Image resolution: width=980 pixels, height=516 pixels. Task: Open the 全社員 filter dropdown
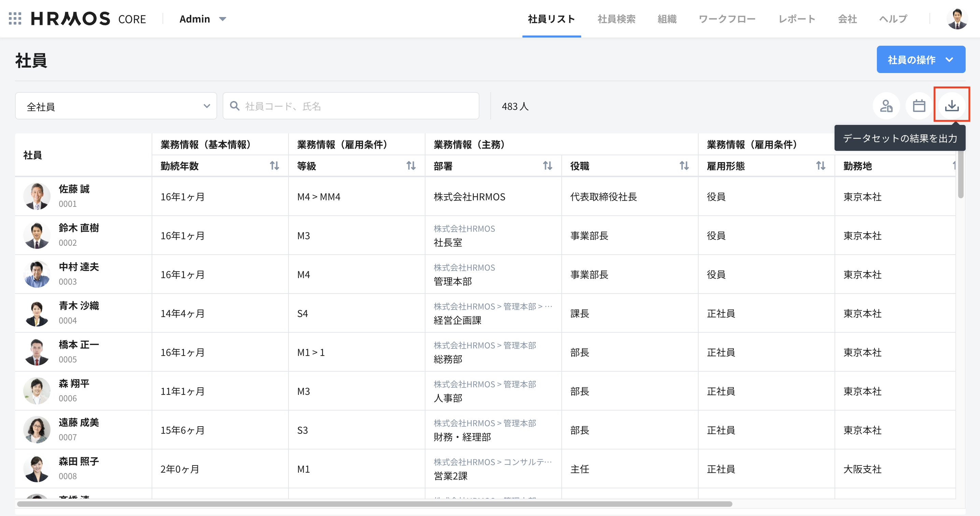116,106
